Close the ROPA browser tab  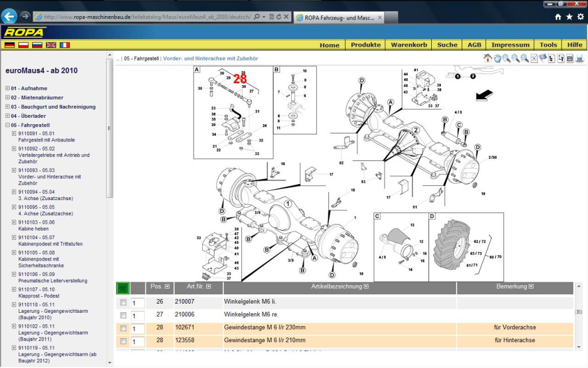click(x=380, y=18)
